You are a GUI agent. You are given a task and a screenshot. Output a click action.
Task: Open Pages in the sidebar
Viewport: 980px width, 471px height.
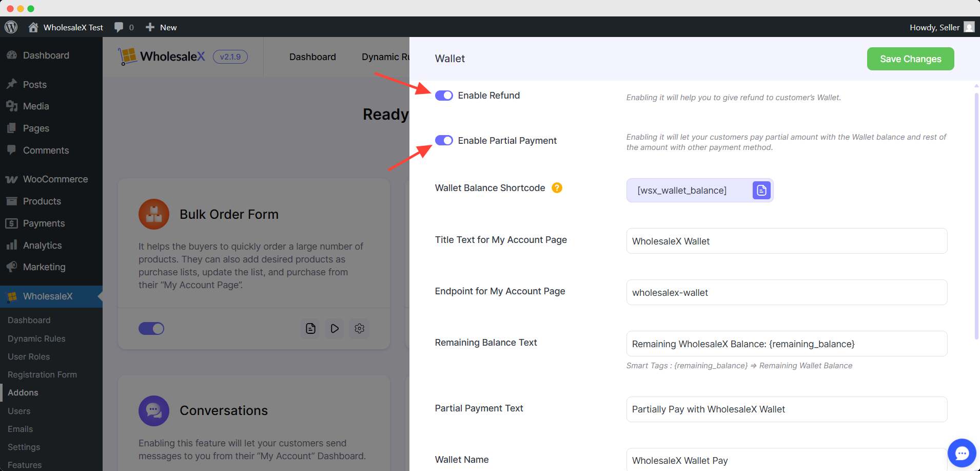pyautogui.click(x=51, y=128)
